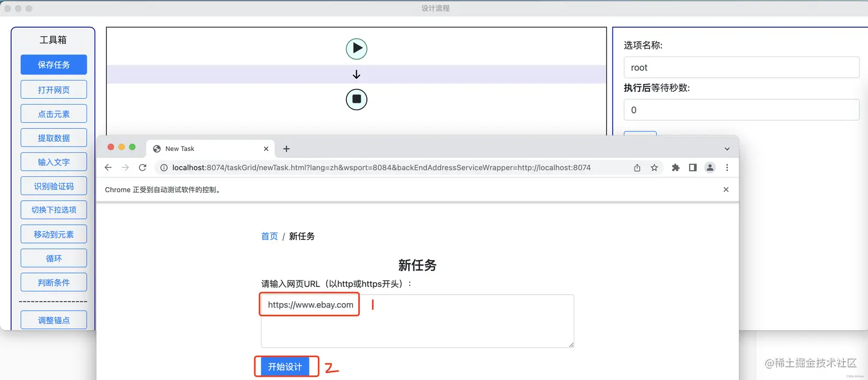This screenshot has width=868, height=380.
Task: Open the Chrome profile avatar
Action: (x=708, y=167)
